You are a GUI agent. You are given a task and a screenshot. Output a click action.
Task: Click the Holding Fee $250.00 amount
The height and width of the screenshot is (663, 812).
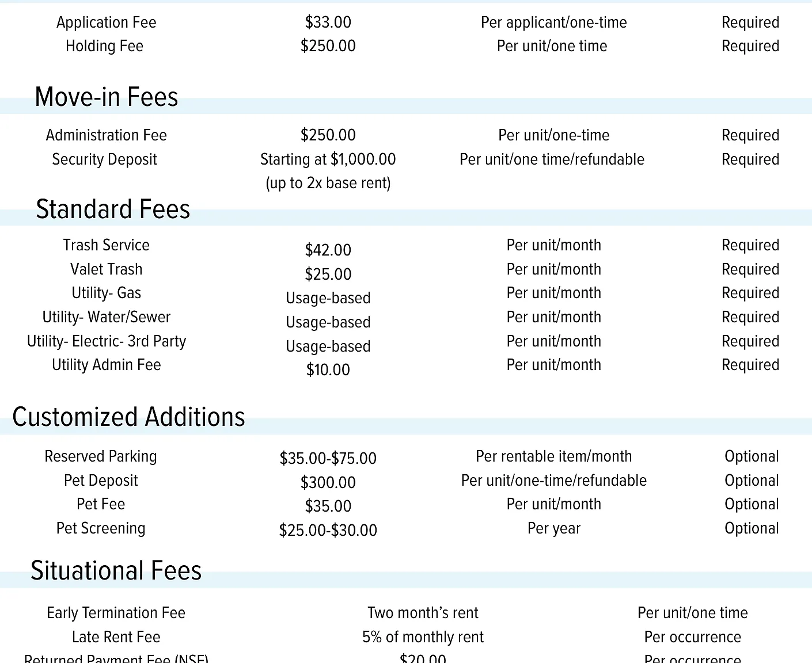click(x=328, y=46)
